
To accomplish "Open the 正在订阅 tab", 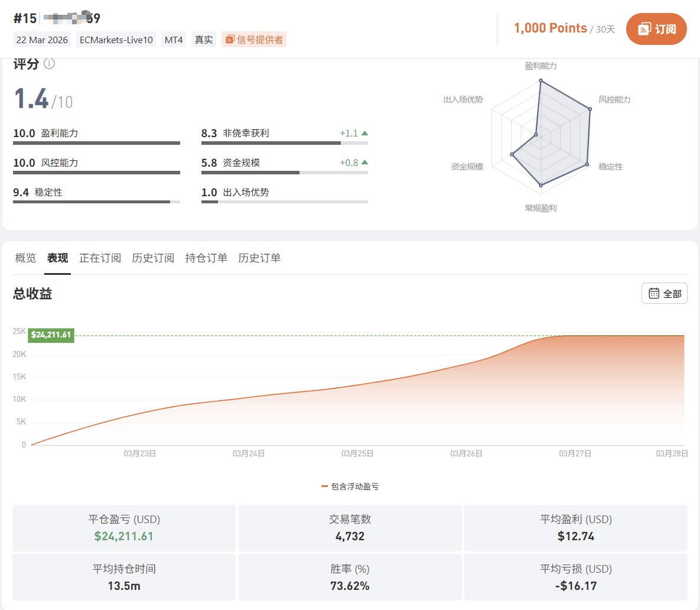I will [100, 258].
